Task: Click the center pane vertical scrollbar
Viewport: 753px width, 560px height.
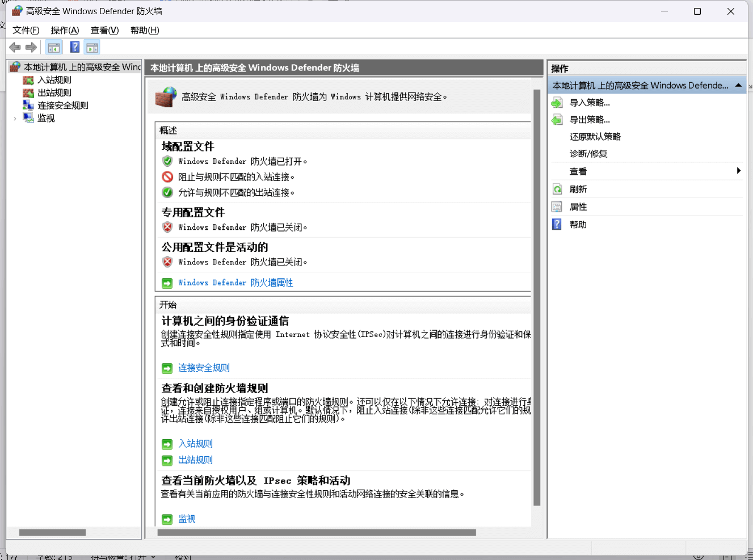Action: tap(537, 298)
